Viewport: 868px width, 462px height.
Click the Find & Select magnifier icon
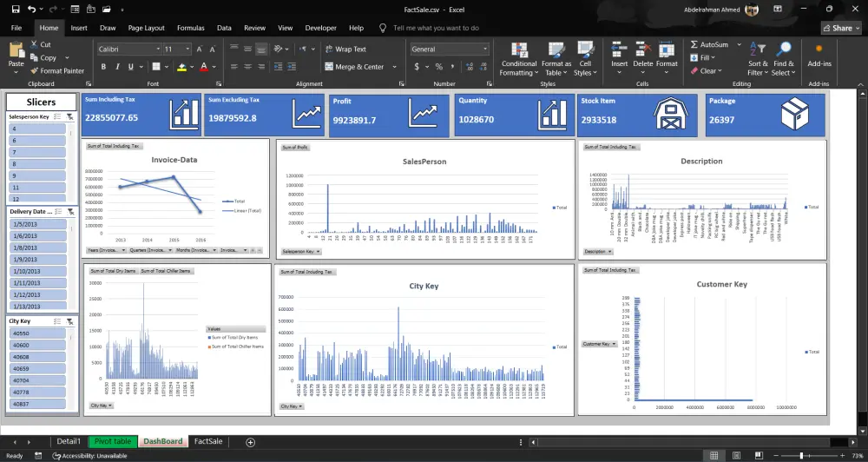pos(783,49)
